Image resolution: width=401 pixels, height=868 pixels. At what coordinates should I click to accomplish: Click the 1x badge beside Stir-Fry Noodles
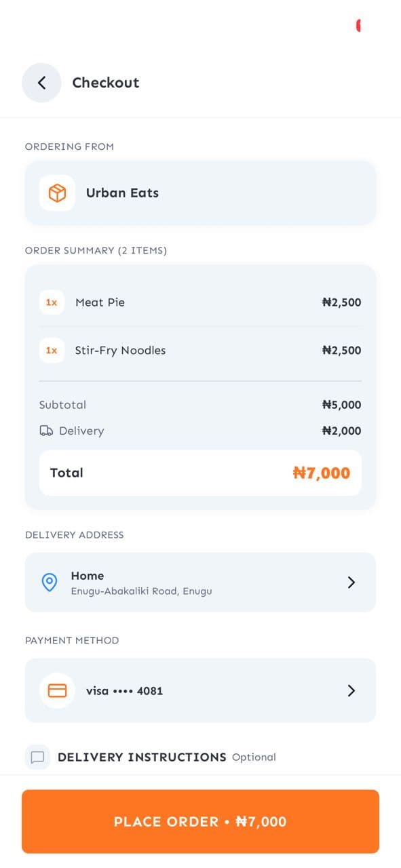pos(52,351)
